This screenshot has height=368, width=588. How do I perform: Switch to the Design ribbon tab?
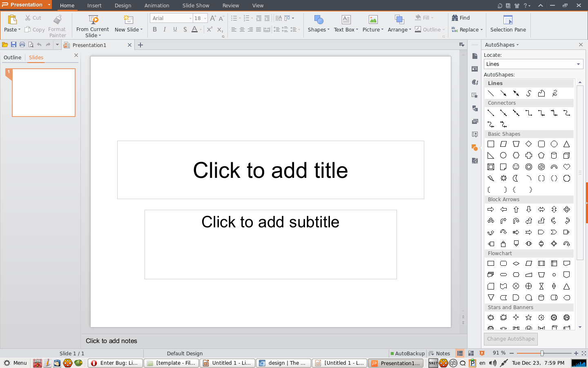(x=122, y=6)
